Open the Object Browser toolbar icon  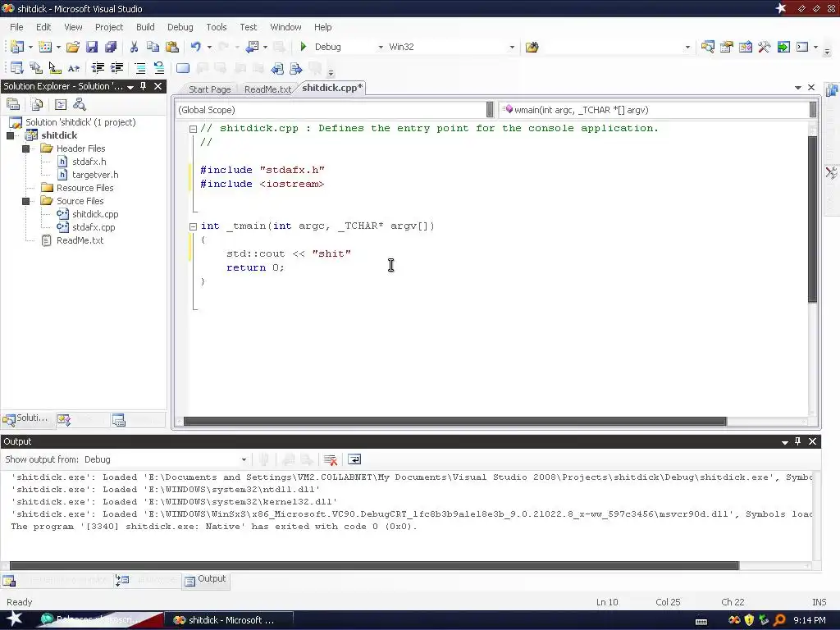[x=745, y=47]
